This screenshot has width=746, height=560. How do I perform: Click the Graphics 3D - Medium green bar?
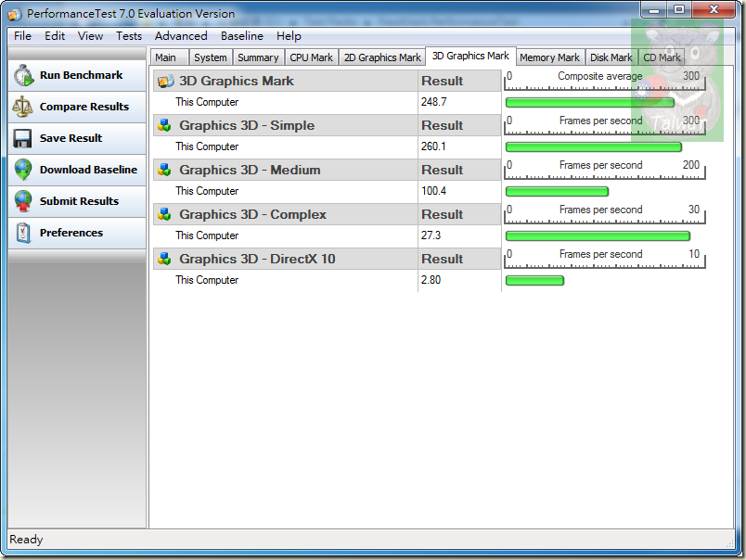tap(557, 192)
